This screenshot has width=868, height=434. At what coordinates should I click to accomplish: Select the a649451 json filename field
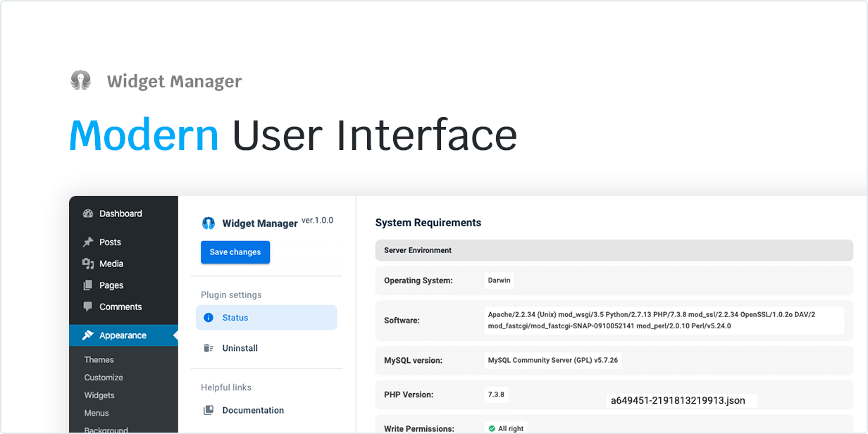(x=678, y=400)
